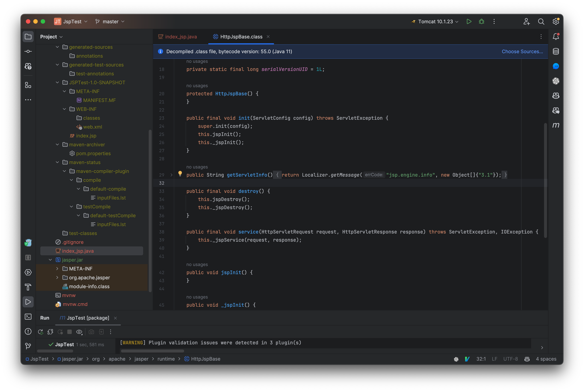Screen dimensions: 584x392
Task: Click the Search Everywhere magnifier
Action: 541,21
